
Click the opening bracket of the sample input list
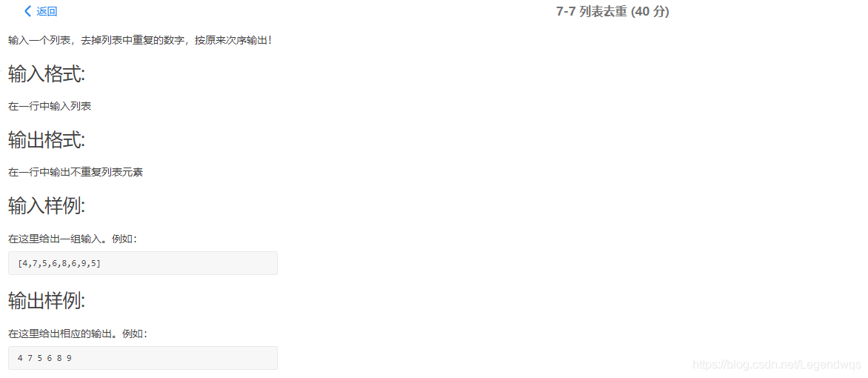tap(19, 263)
